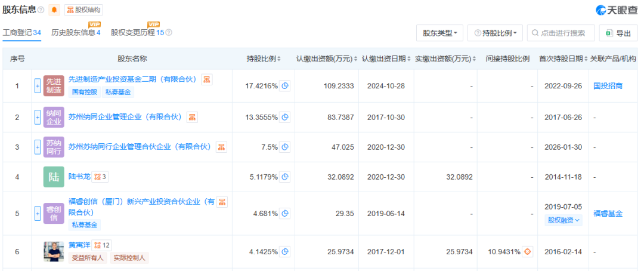Click equity structure icon beside 先进制造产业投资基金二期

[206, 79]
